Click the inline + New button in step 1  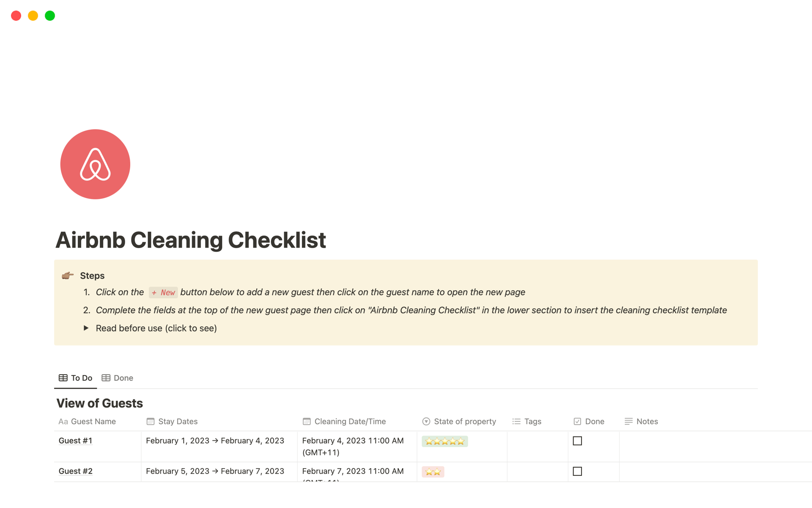[x=163, y=292]
